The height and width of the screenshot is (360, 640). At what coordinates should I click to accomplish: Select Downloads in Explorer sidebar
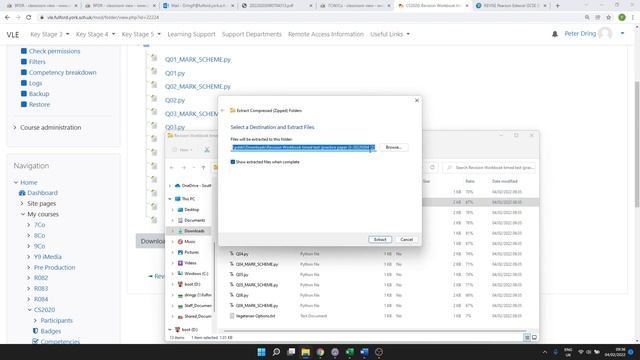point(194,231)
